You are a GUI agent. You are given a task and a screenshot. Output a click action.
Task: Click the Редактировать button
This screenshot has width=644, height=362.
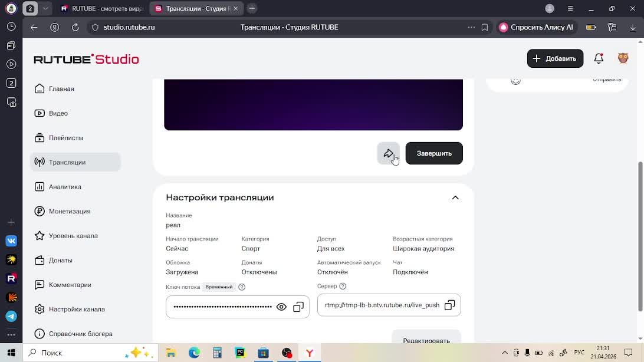426,338
